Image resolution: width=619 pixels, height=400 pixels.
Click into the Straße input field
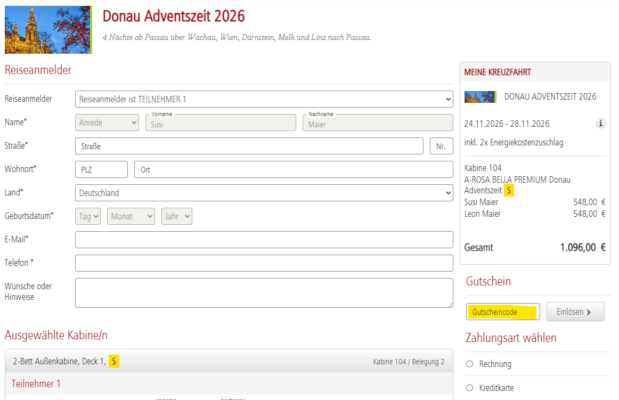(249, 146)
